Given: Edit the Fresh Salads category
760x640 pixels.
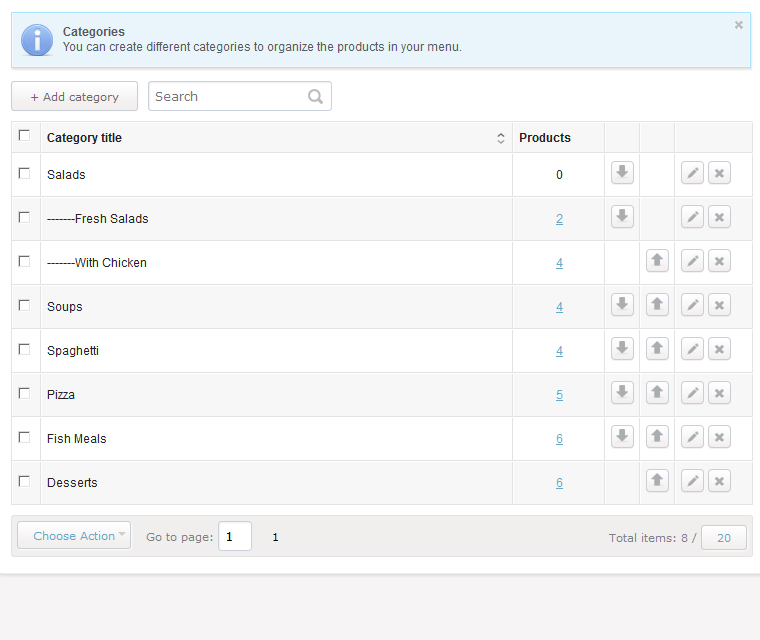Looking at the screenshot, I should coord(692,217).
